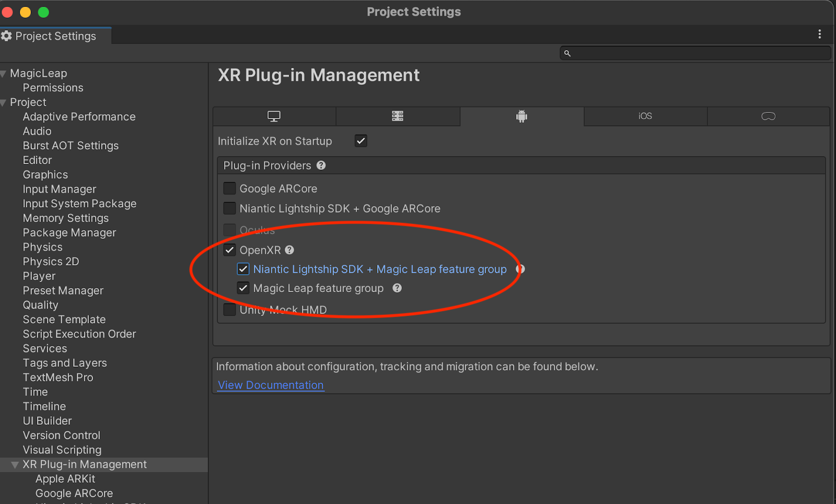The width and height of the screenshot is (836, 504).
Task: Open Scene Template settings
Action: coord(64,320)
